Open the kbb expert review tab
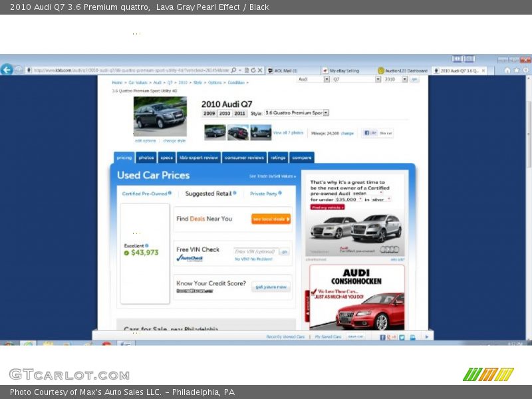This screenshot has height=399, width=532. tap(199, 158)
